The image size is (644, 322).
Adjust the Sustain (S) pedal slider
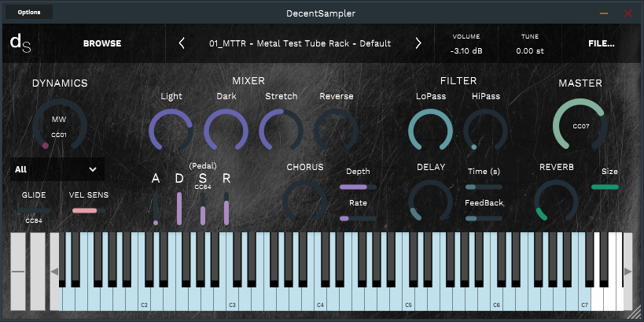[203, 208]
